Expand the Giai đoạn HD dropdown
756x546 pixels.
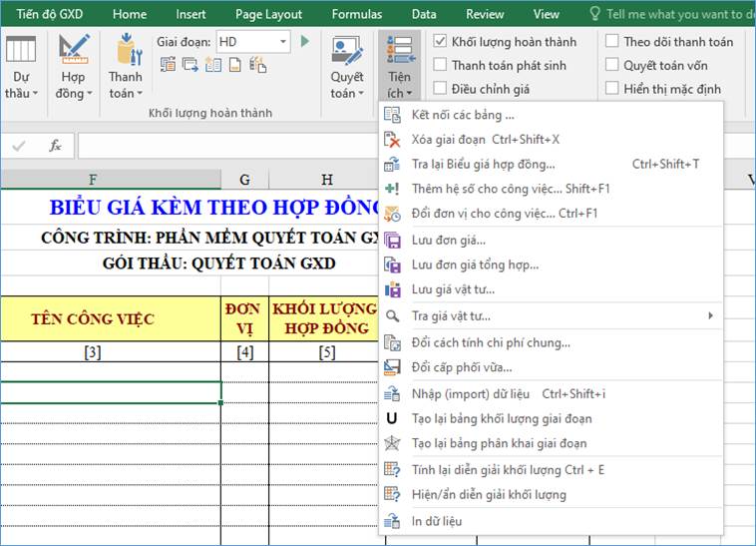click(x=283, y=42)
